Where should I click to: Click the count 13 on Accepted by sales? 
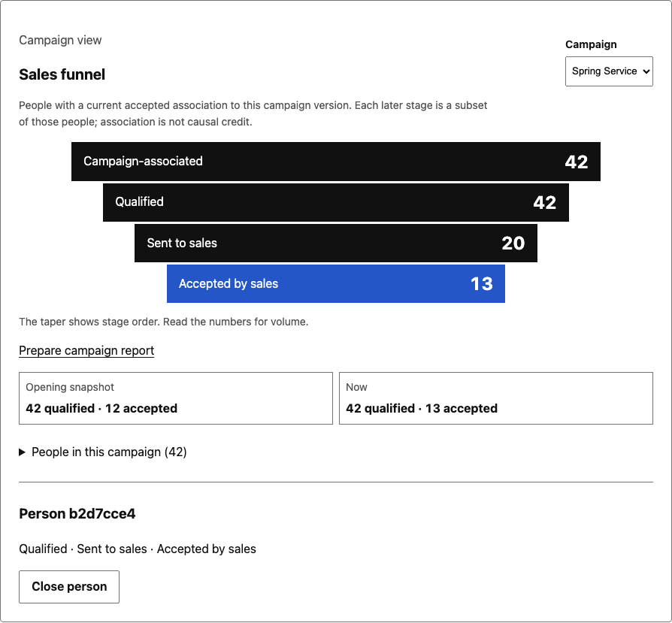click(481, 283)
